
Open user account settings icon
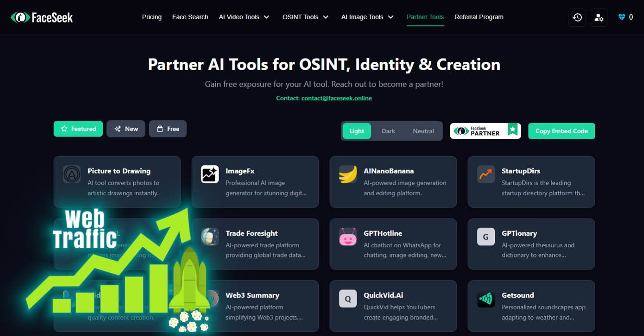pyautogui.click(x=598, y=17)
